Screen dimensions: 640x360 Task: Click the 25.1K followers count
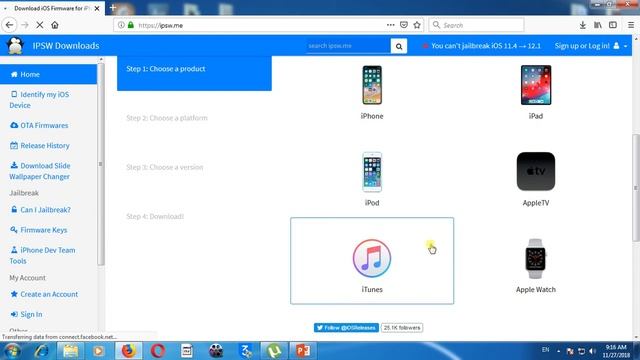point(402,327)
